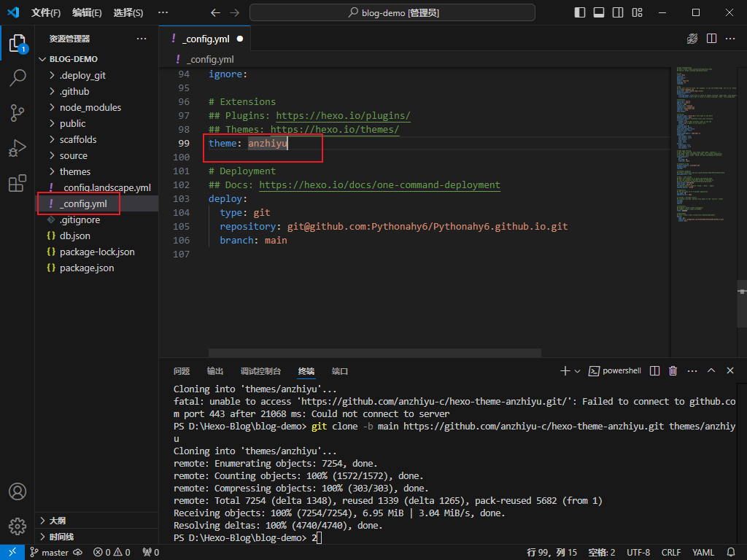Select the _config.yml editor tab
The width and height of the screenshot is (747, 560).
205,39
